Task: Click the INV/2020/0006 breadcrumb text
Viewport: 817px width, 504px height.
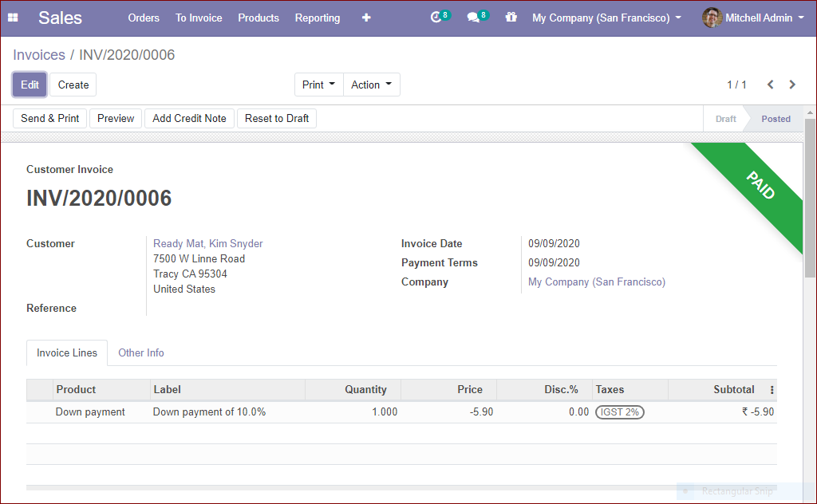Action: [x=127, y=55]
